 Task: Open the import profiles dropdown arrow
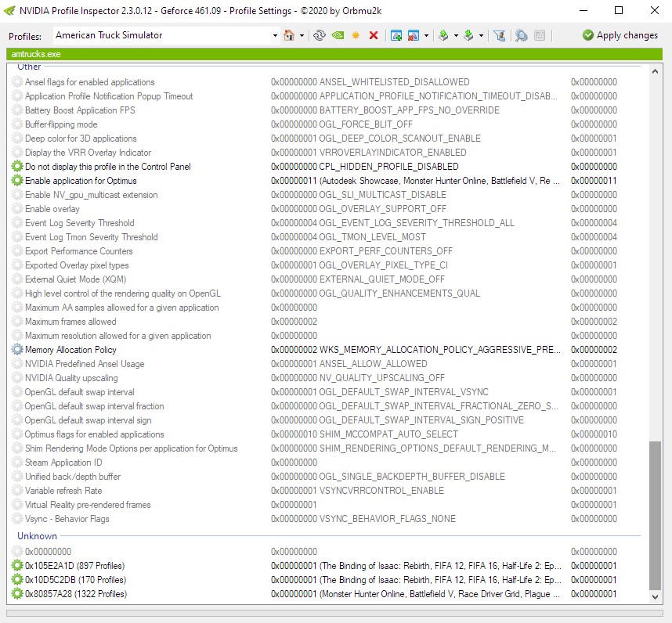[x=481, y=35]
